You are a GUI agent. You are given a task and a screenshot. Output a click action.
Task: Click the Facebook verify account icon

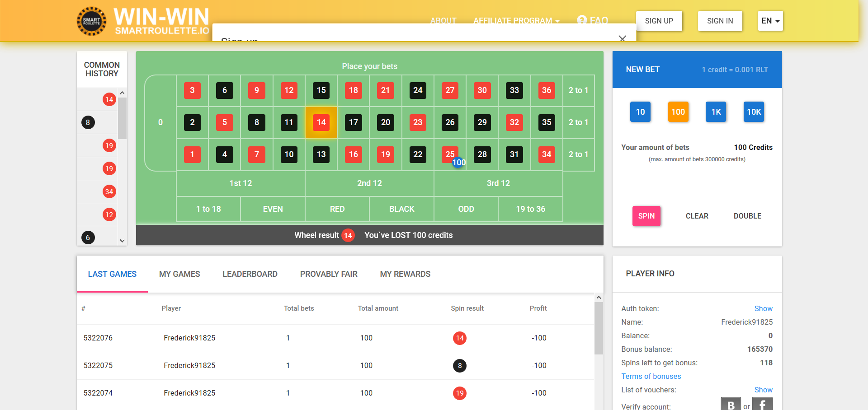click(x=762, y=405)
